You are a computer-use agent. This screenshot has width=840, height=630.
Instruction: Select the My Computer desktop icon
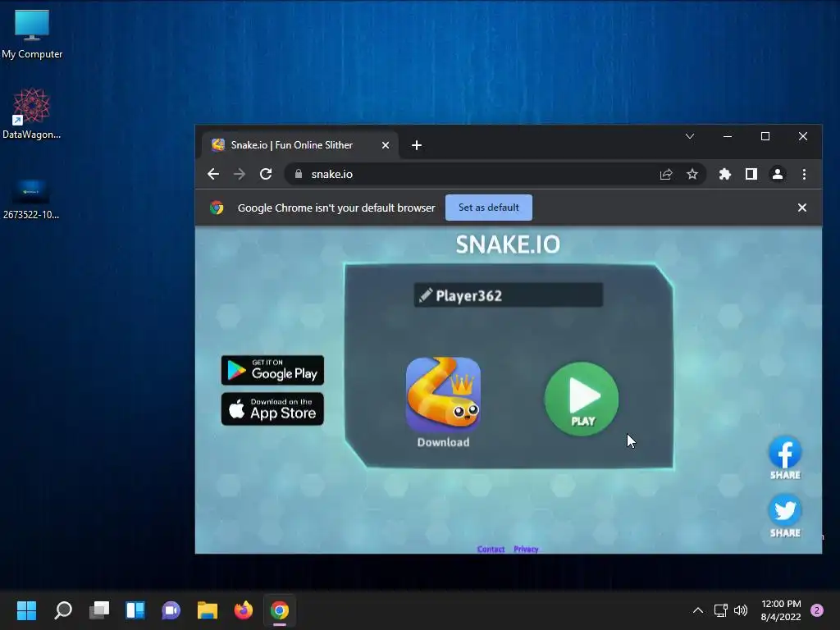pos(32,34)
